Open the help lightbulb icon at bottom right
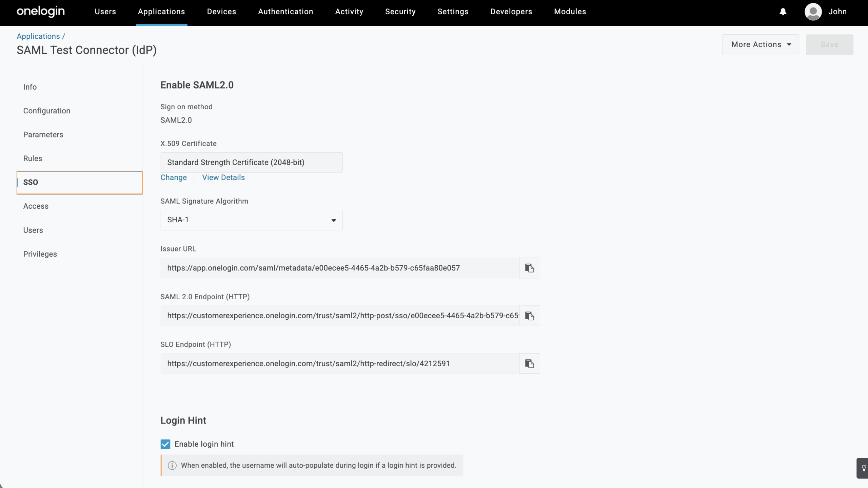This screenshot has height=488, width=868. 863,468
